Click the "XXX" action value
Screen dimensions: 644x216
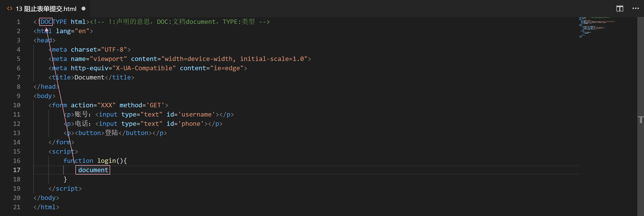click(x=106, y=105)
